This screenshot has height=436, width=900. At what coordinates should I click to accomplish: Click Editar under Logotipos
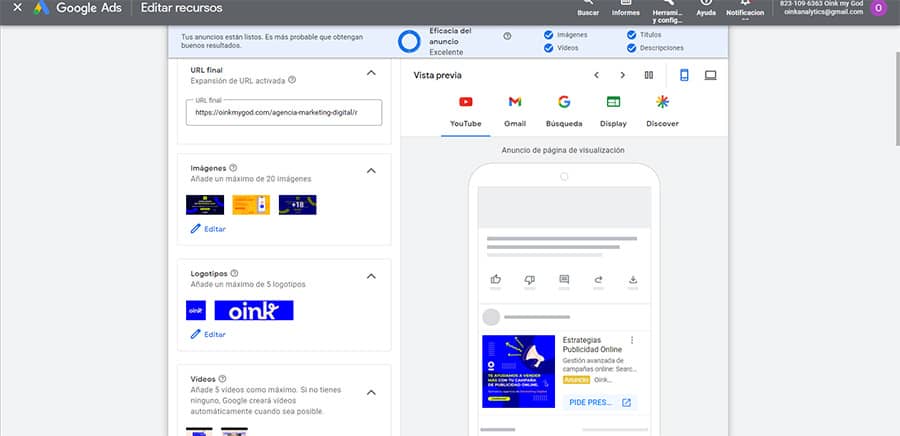pyautogui.click(x=208, y=334)
